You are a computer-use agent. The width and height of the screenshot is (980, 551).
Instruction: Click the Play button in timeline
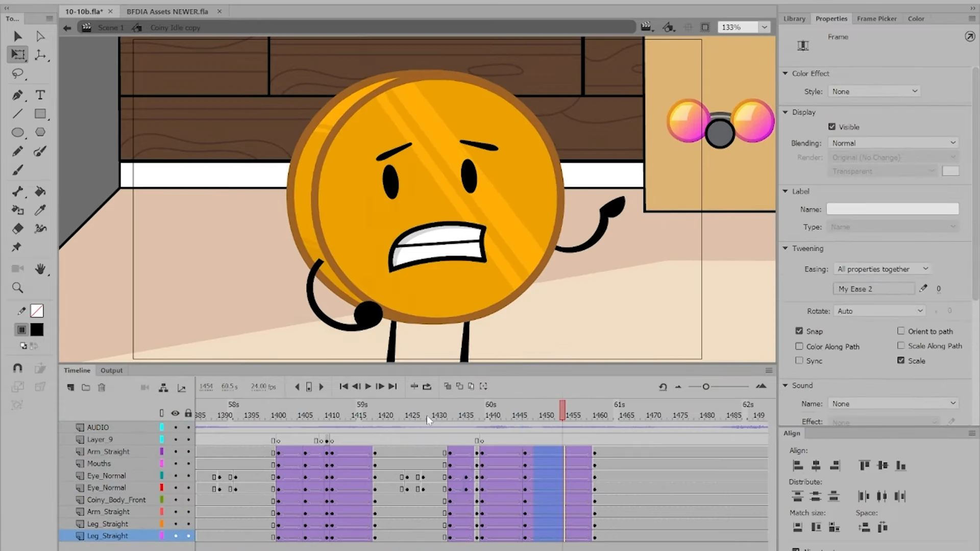(x=368, y=386)
